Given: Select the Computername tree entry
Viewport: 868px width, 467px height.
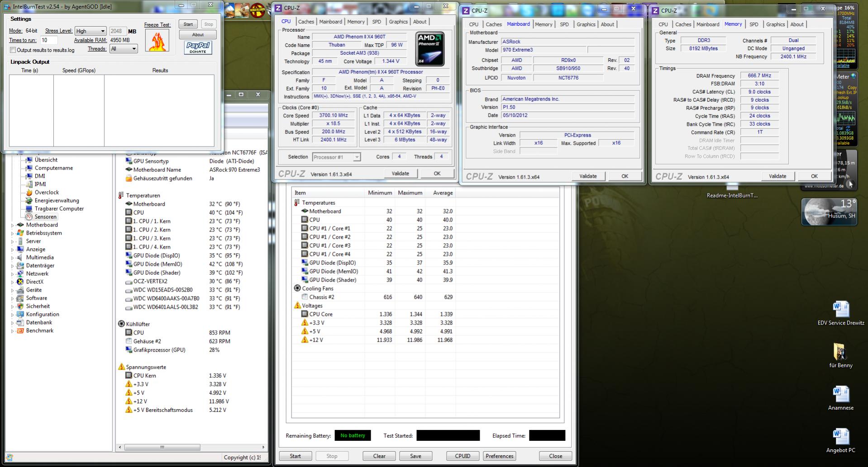Looking at the screenshot, I should pos(54,168).
